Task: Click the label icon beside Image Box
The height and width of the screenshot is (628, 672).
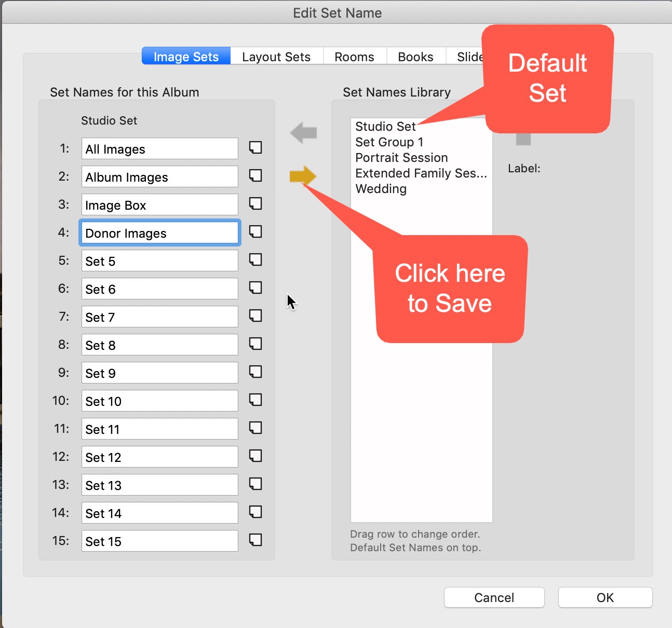Action: tap(255, 204)
